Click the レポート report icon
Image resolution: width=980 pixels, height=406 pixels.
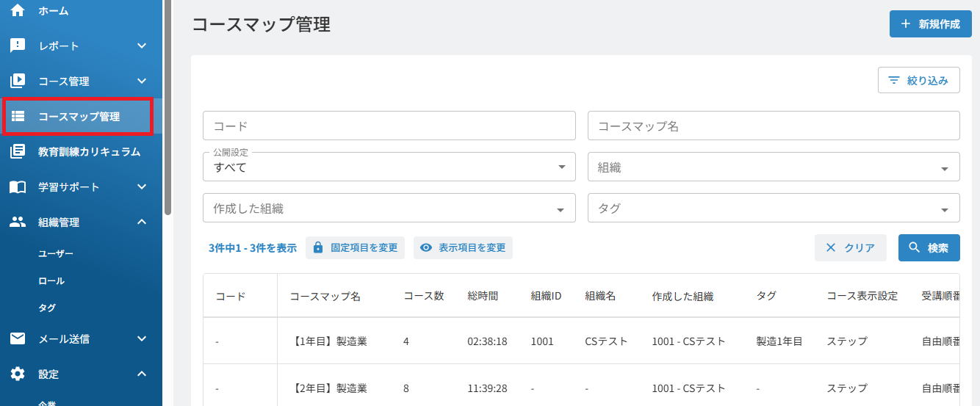[x=18, y=46]
